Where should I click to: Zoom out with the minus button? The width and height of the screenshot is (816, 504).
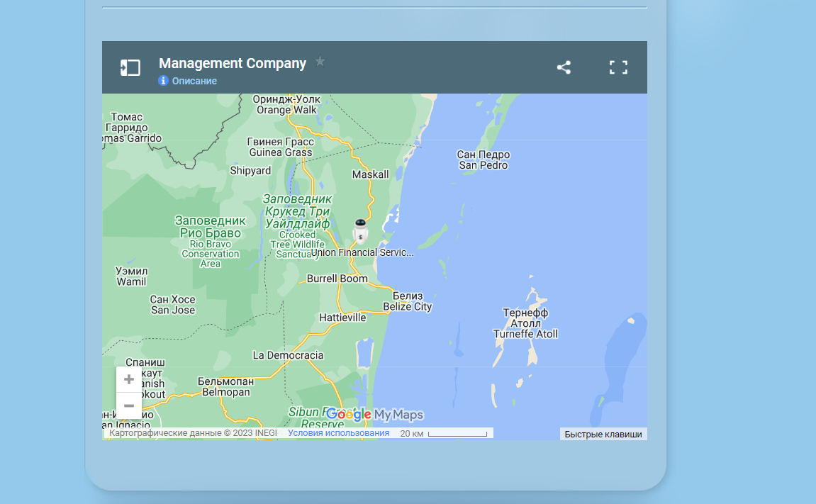click(129, 405)
